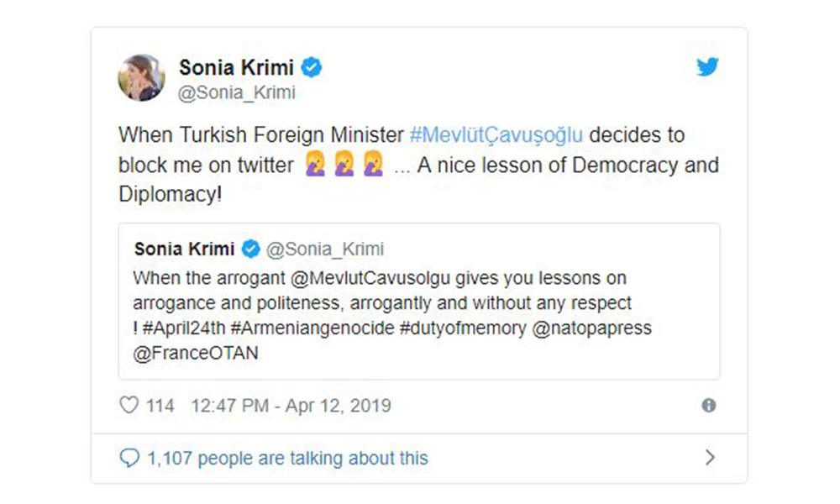This screenshot has height=504, width=840.
Task: Open Sonia Krimi's profile picture
Action: [140, 77]
